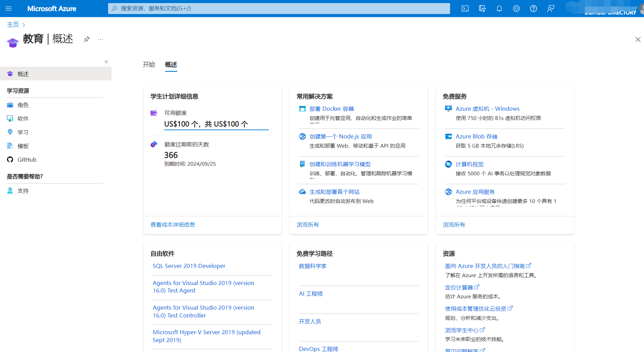Open portal settings gear icon
644x352 pixels.
tap(516, 9)
